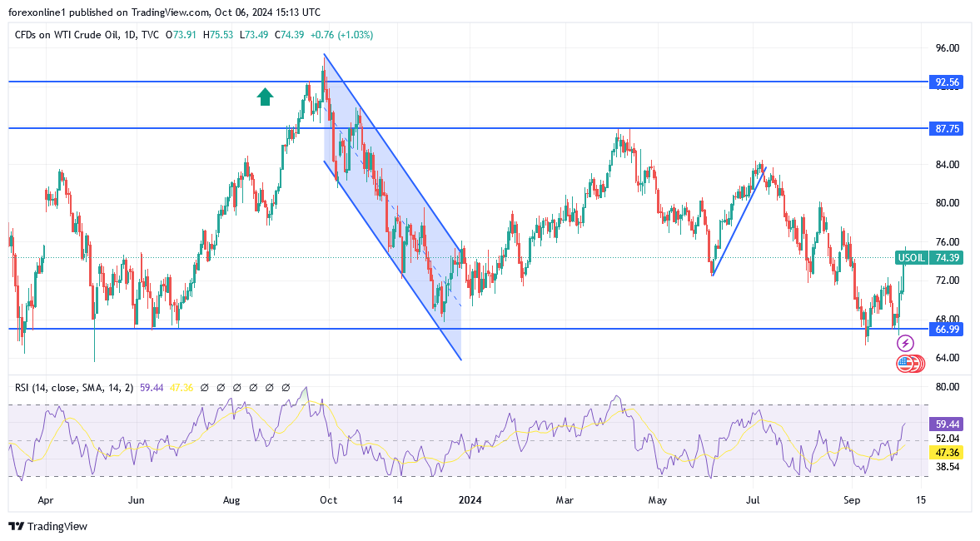Click the US flag economic event icon

(904, 364)
